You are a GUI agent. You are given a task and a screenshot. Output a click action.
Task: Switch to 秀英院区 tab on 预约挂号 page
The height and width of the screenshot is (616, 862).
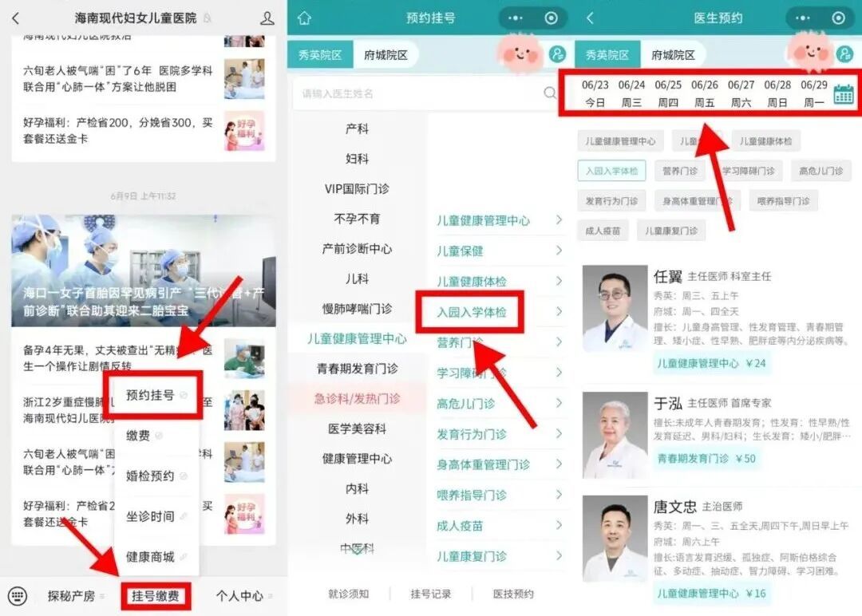click(x=320, y=55)
